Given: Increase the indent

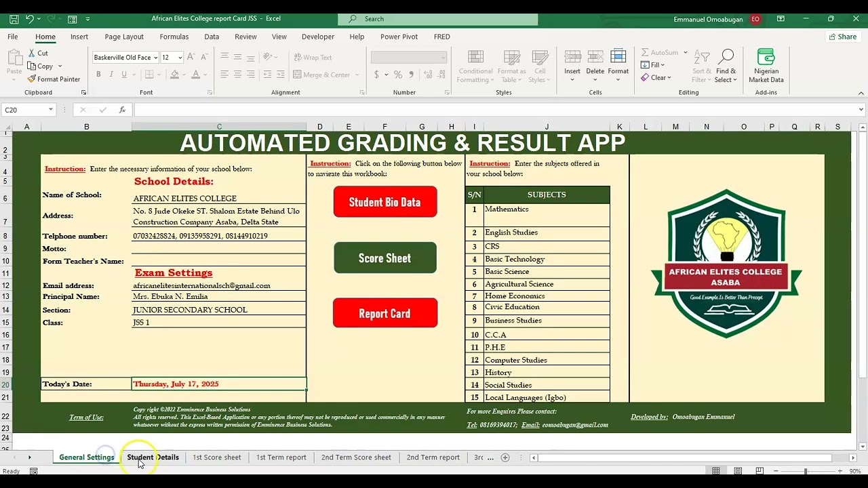Looking at the screenshot, I should click(x=280, y=75).
